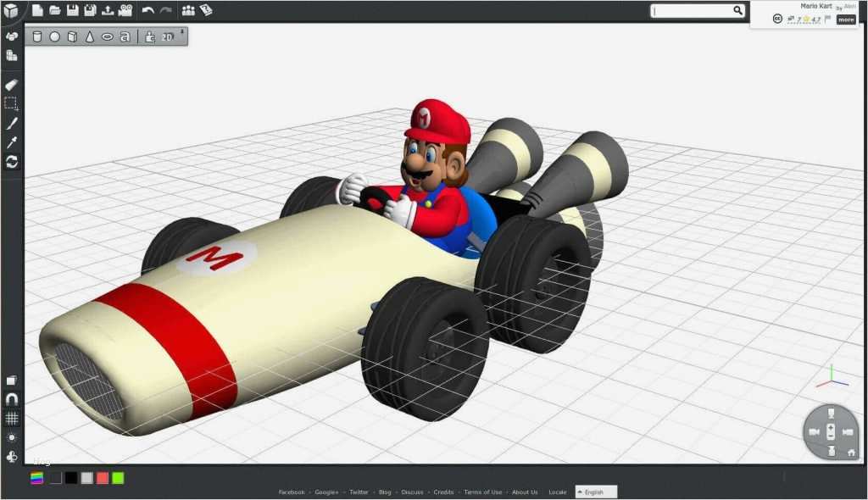Click the magnifier search button
This screenshot has height=500, width=868.
(738, 10)
